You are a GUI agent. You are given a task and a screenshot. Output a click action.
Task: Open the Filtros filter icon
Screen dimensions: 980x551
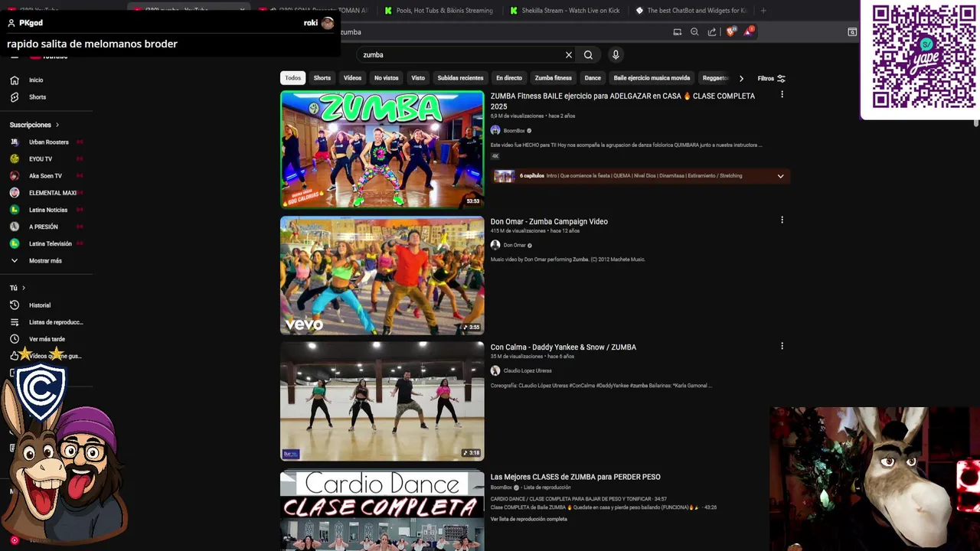click(x=781, y=78)
